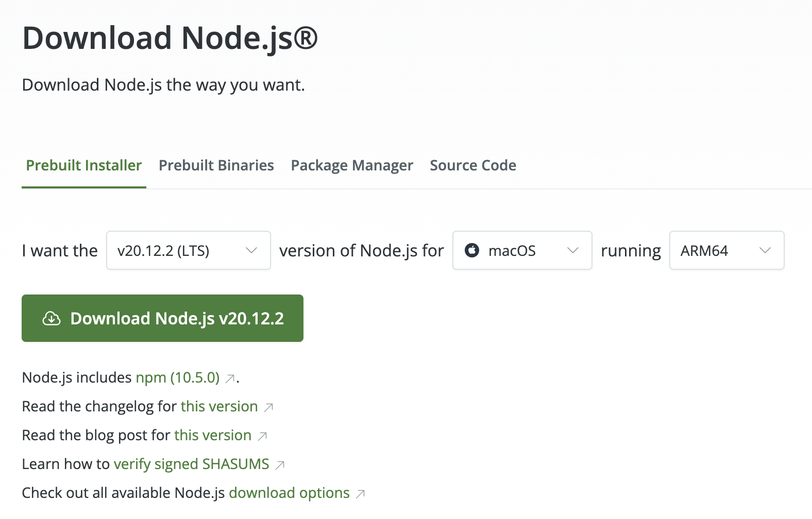Open the Source Code tab

[x=473, y=165]
